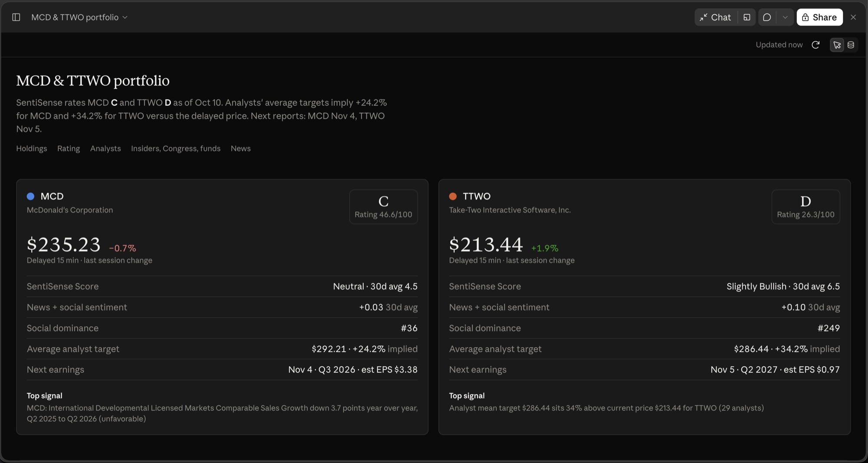868x463 pixels.
Task: Click the +1.9% TTWO change value
Action: click(545, 248)
